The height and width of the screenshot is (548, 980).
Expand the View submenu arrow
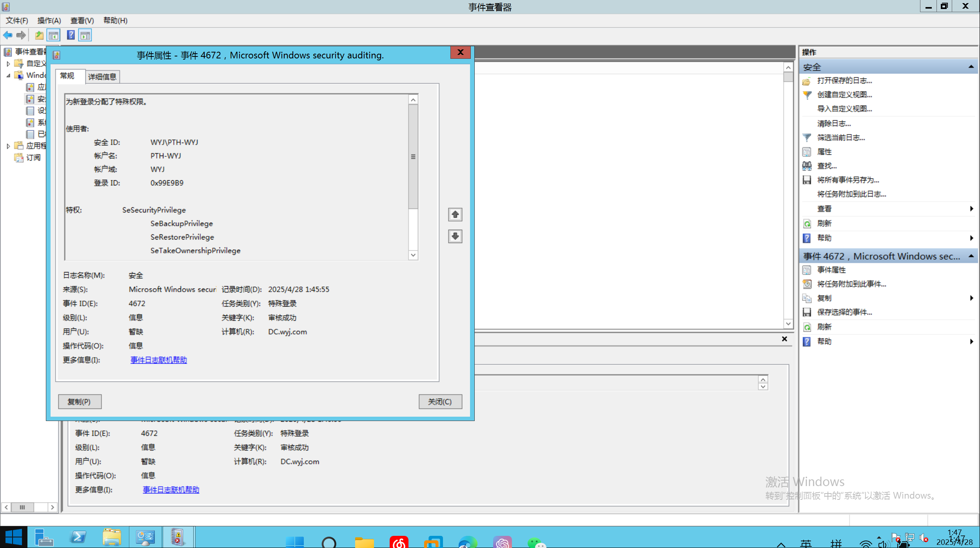[971, 209]
